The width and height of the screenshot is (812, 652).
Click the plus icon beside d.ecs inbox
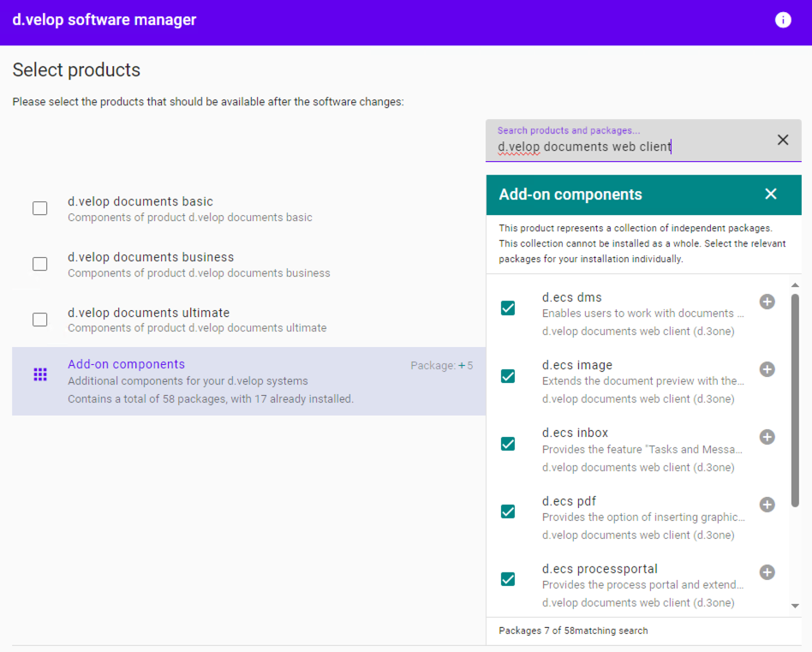pos(767,437)
